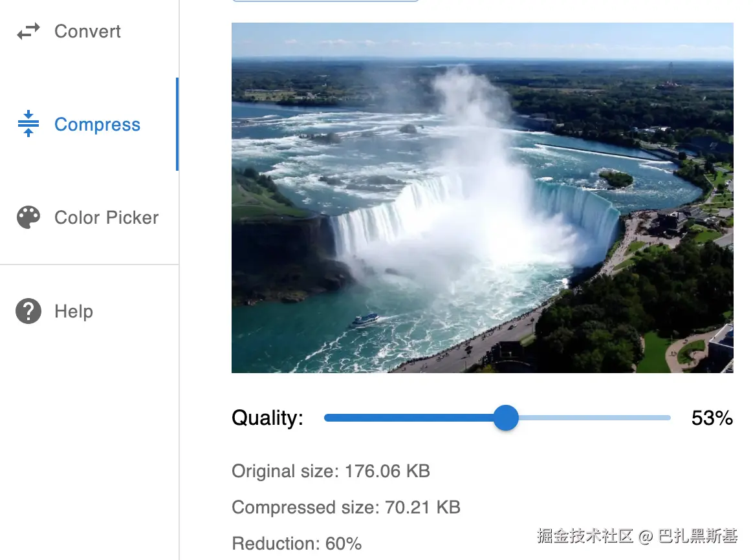Click the Help question mark icon

28,311
